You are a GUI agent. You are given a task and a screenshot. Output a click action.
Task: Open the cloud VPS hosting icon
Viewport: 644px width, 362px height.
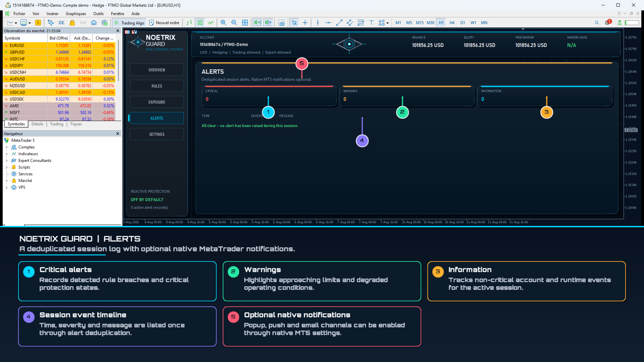tap(94, 23)
